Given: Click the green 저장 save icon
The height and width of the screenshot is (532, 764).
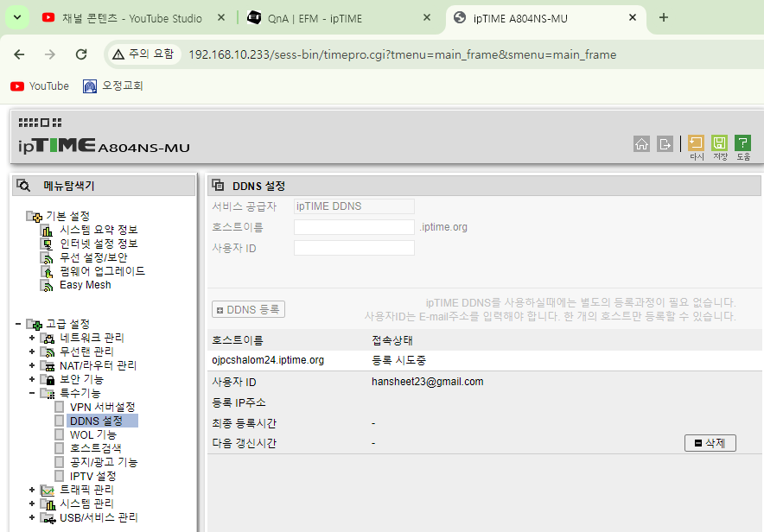Looking at the screenshot, I should click(x=719, y=143).
